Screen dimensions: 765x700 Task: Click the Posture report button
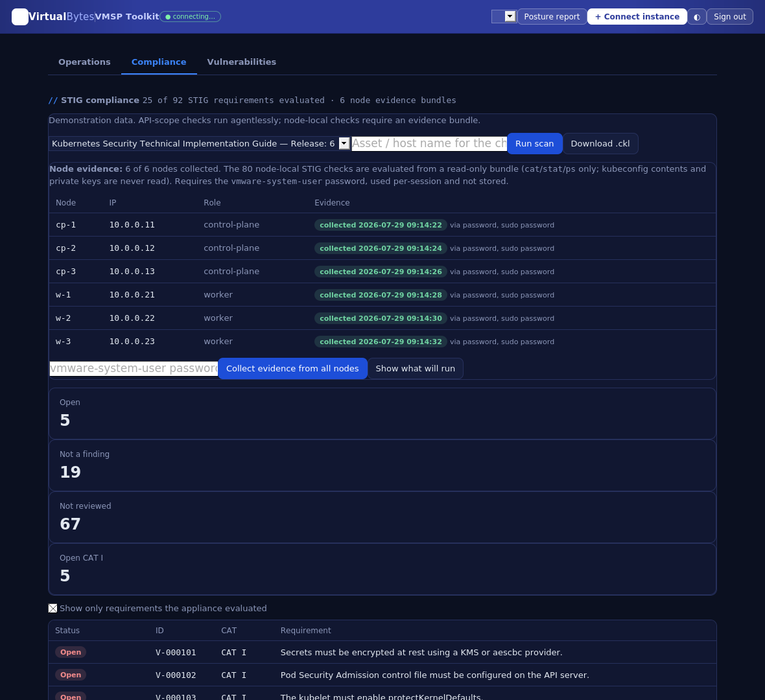pos(552,17)
